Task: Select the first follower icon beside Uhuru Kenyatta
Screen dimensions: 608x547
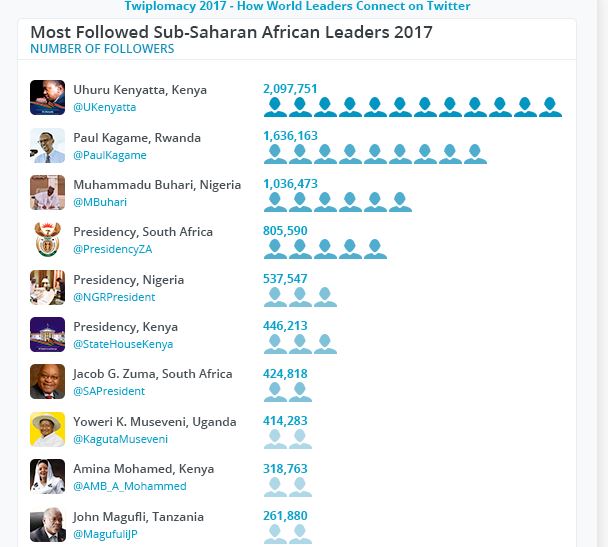Action: 275,107
